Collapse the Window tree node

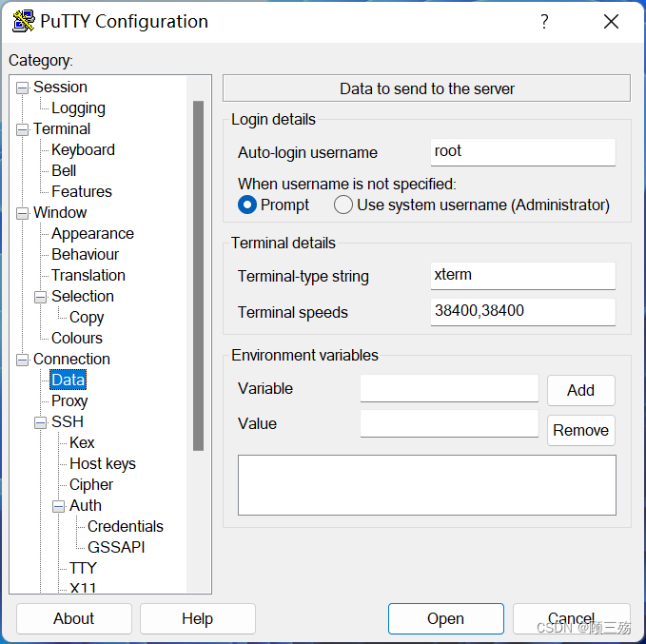(22, 213)
